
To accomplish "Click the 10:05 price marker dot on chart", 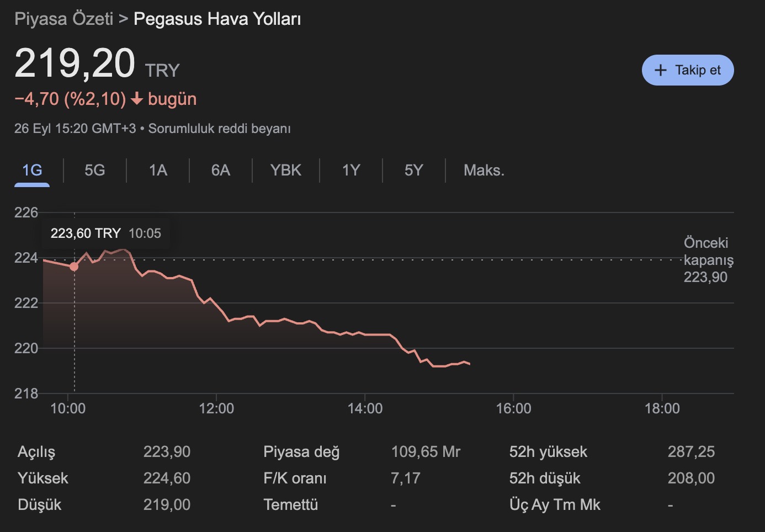I will pyautogui.click(x=74, y=267).
